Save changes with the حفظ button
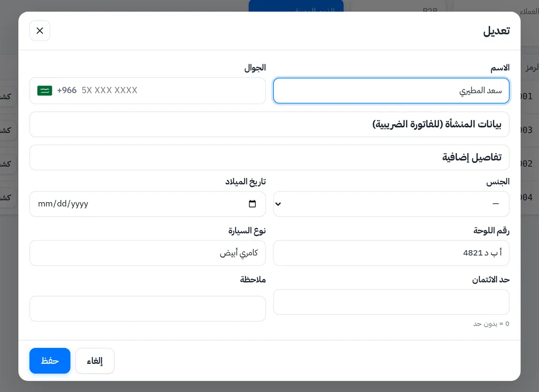 pyautogui.click(x=50, y=361)
